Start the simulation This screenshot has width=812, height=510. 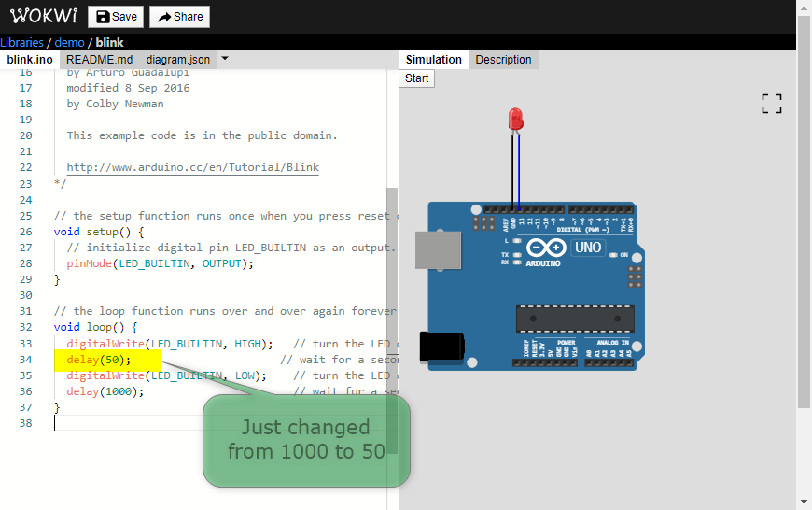click(417, 78)
